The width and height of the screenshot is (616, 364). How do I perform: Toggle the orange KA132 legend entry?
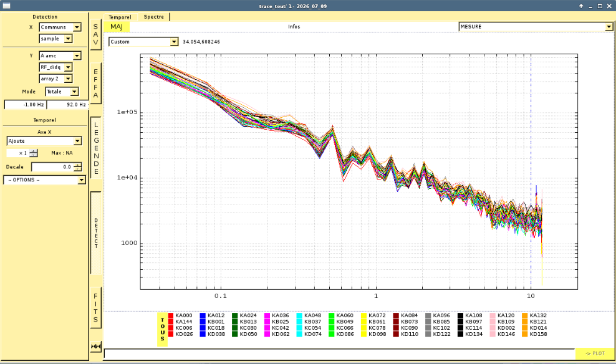coord(534,315)
